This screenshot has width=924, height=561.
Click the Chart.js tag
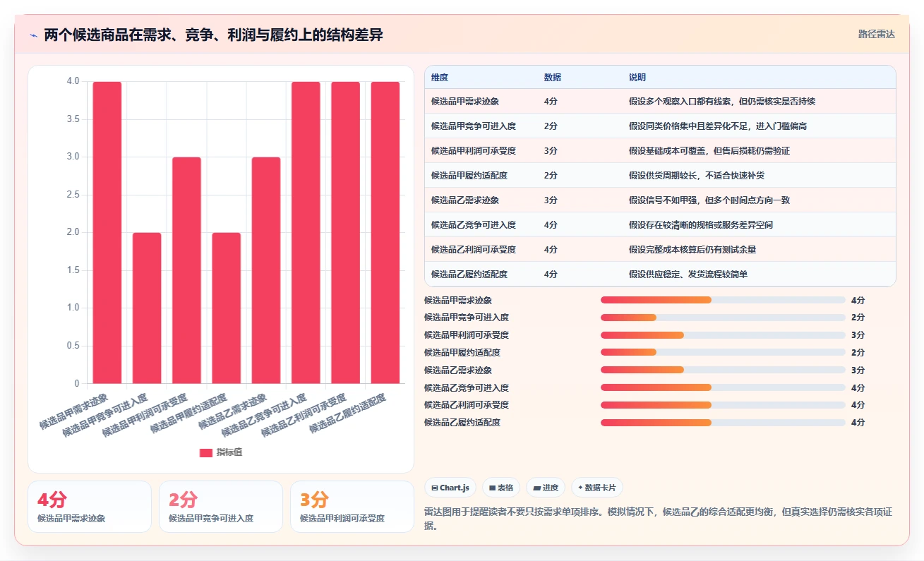tap(450, 488)
